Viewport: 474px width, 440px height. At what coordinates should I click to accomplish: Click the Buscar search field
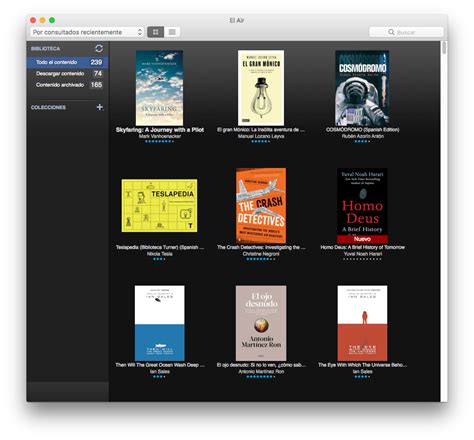click(406, 32)
